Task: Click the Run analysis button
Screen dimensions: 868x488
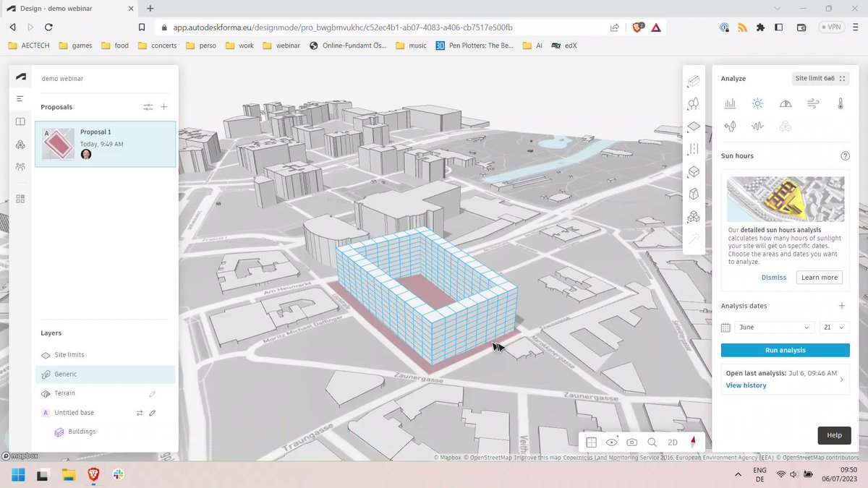Action: pos(786,350)
